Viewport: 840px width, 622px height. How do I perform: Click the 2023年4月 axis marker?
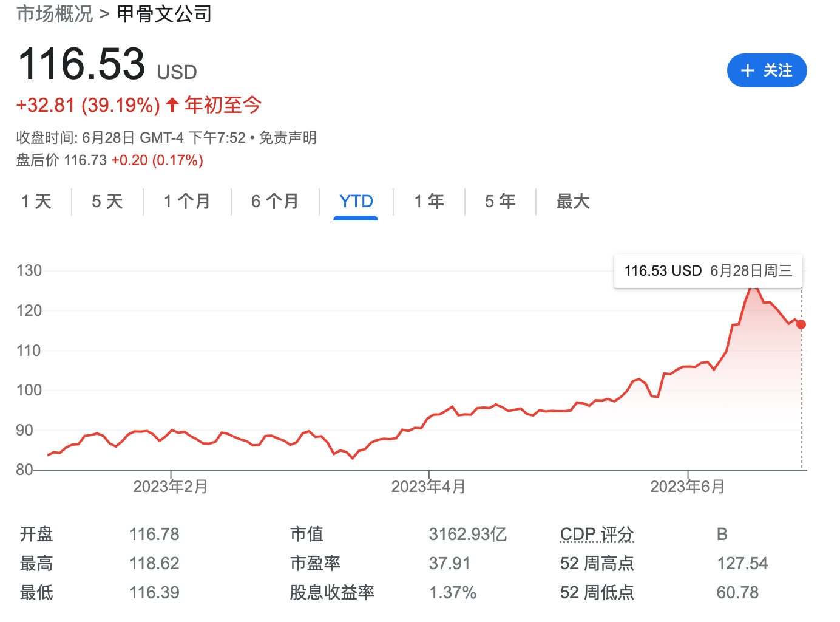click(428, 487)
